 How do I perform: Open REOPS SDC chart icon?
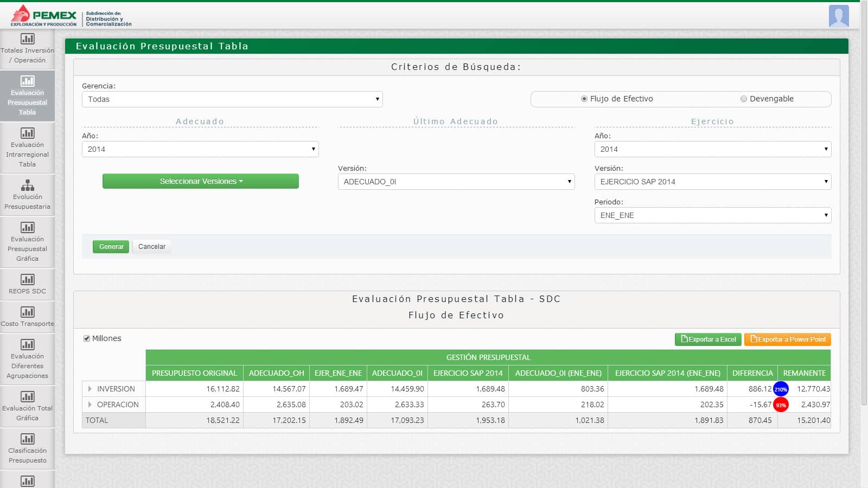pos(27,280)
